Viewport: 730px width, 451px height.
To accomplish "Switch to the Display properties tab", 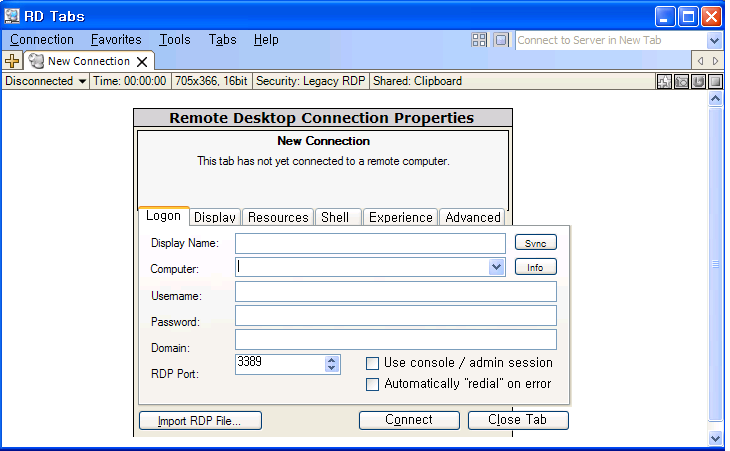I will 215,217.
